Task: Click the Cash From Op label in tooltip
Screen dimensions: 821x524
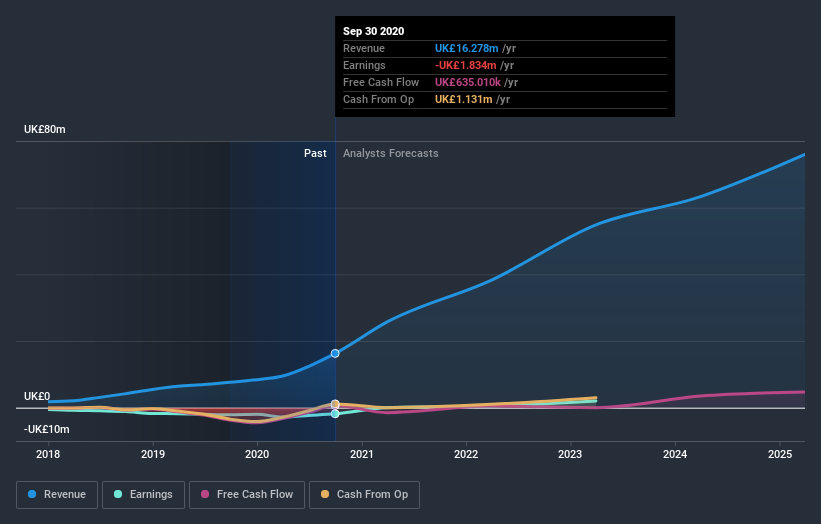Action: click(379, 99)
